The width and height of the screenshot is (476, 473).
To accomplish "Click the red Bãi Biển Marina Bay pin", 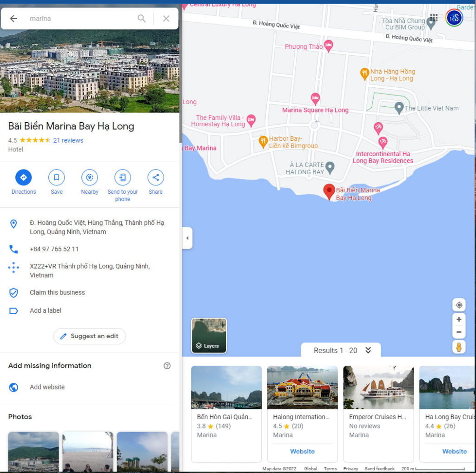I will (329, 192).
